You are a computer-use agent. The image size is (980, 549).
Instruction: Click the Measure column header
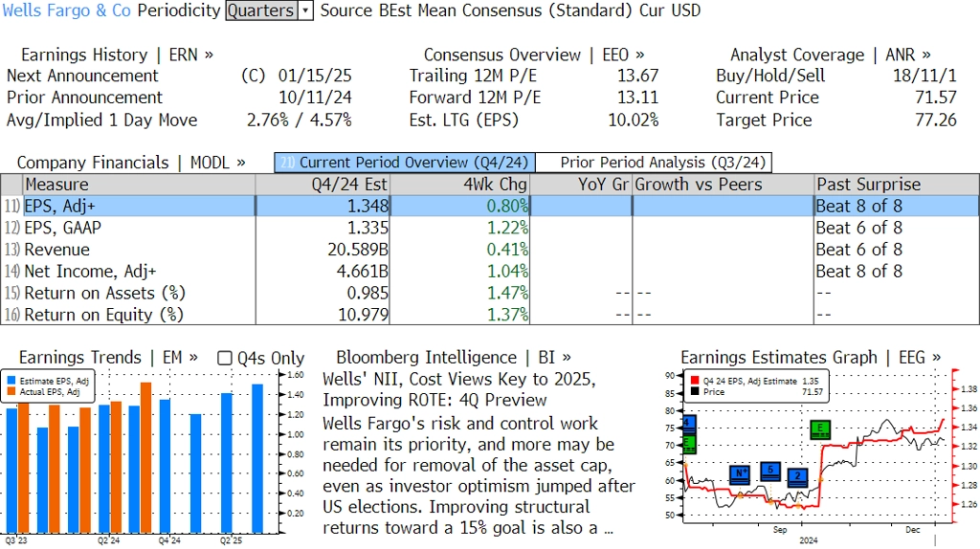pyautogui.click(x=139, y=185)
